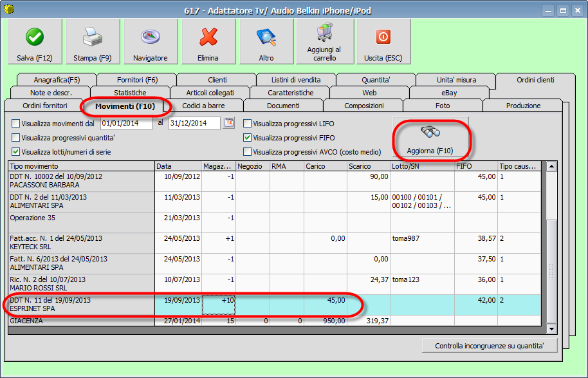Click Controlla incongruenze su quantita' button
The width and height of the screenshot is (588, 378).
point(490,346)
